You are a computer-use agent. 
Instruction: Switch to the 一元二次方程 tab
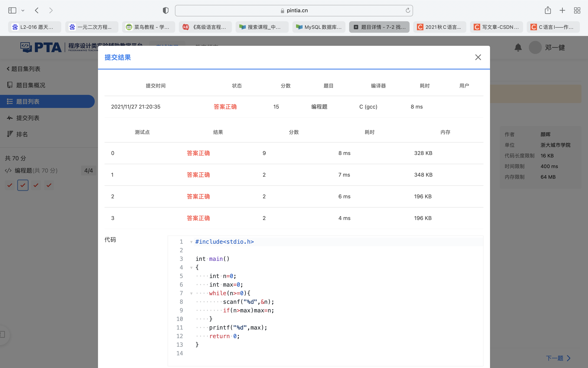pos(92,27)
